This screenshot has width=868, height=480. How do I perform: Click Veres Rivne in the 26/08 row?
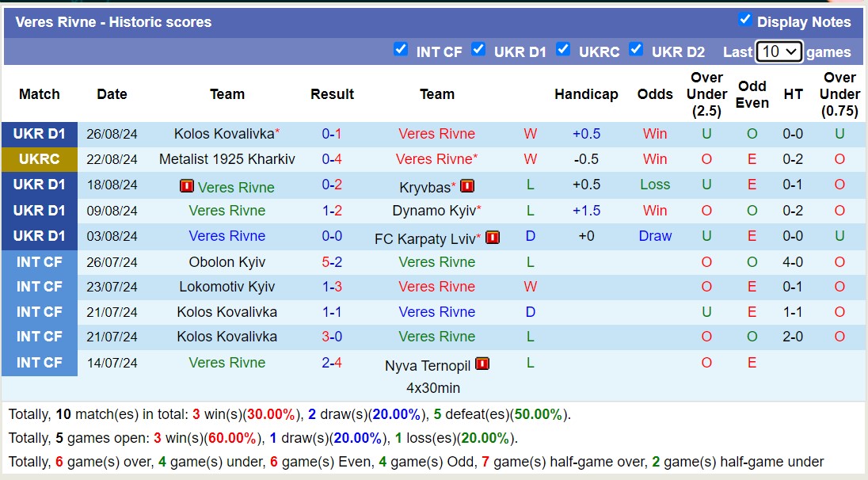[x=437, y=134]
